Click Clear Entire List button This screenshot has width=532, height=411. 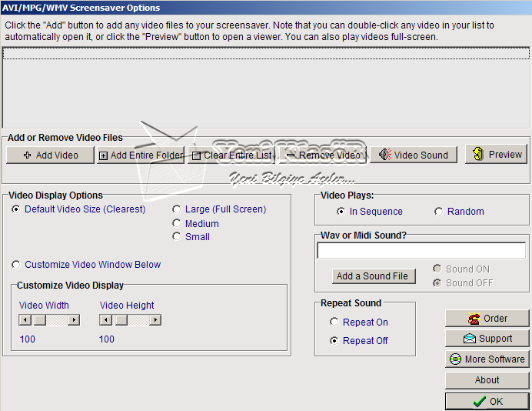click(x=231, y=155)
